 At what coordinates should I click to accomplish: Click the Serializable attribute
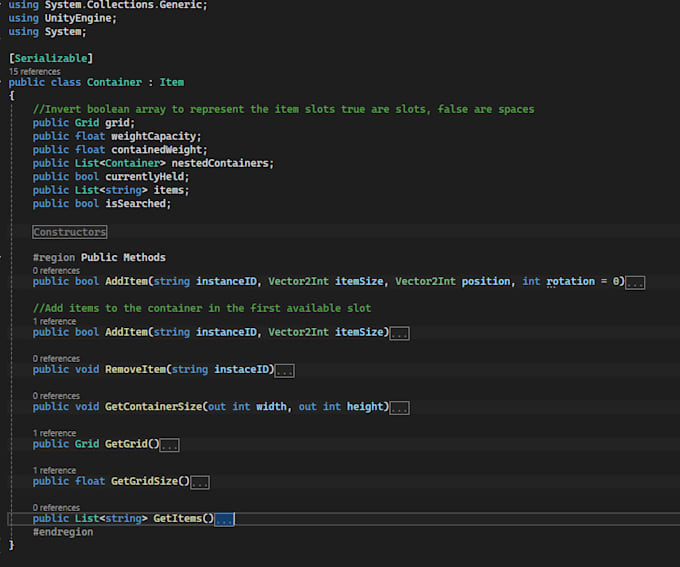coord(51,59)
